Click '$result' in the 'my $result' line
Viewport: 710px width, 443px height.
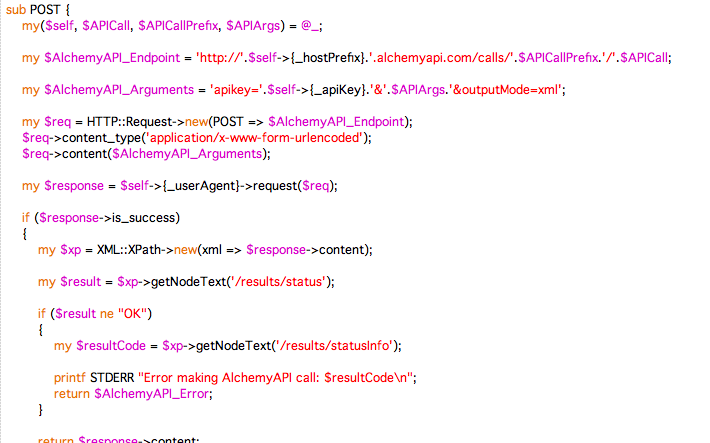click(81, 282)
